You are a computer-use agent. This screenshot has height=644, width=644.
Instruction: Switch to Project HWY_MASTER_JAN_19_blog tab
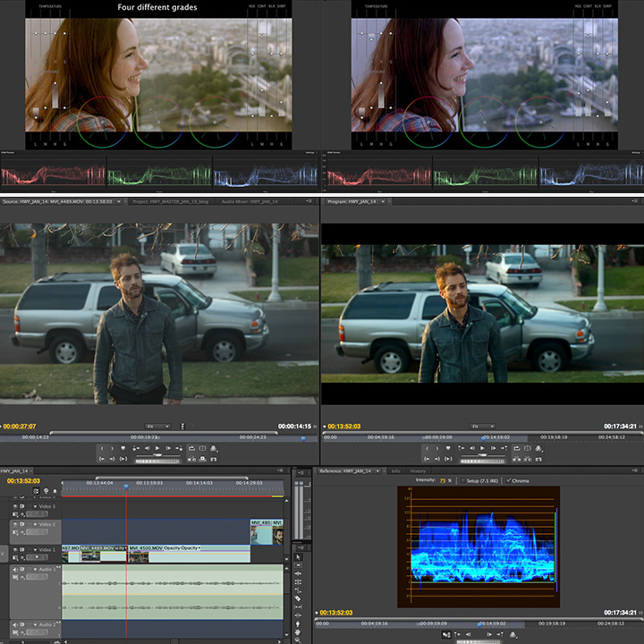(171, 201)
